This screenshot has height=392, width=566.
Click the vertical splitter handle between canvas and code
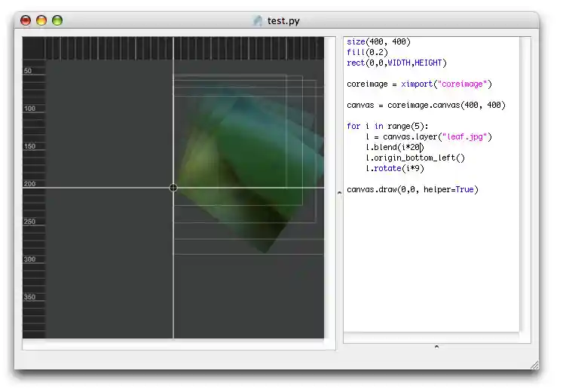(x=339, y=192)
